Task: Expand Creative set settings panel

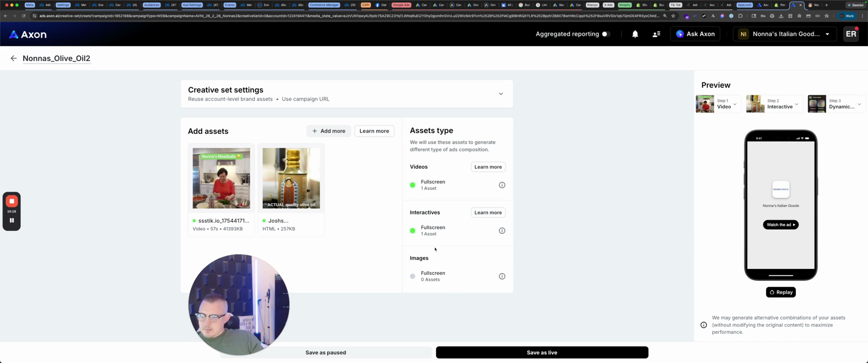Action: 500,94
